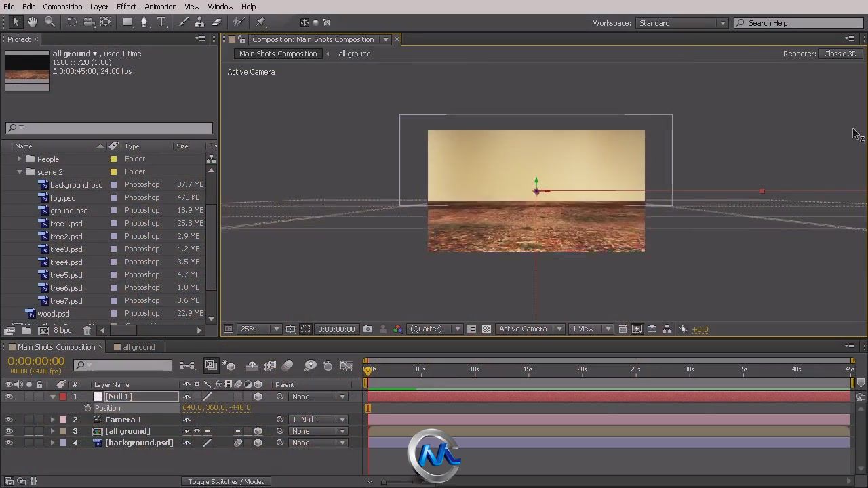Toggle the Position stopwatch for Null 1
Image resolution: width=868 pixels, height=488 pixels.
87,408
